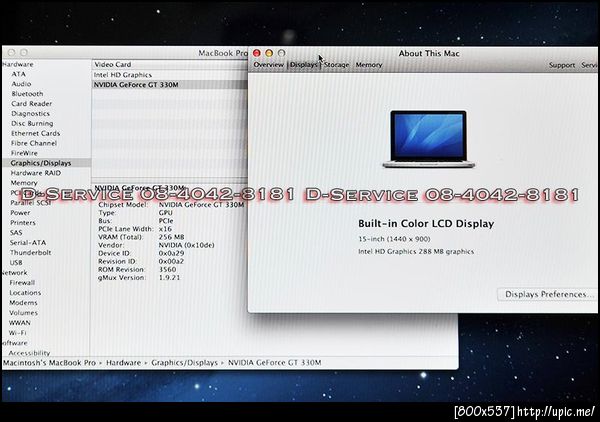Select Modems under Network
Screen dimensions: 600x422
click(x=23, y=303)
